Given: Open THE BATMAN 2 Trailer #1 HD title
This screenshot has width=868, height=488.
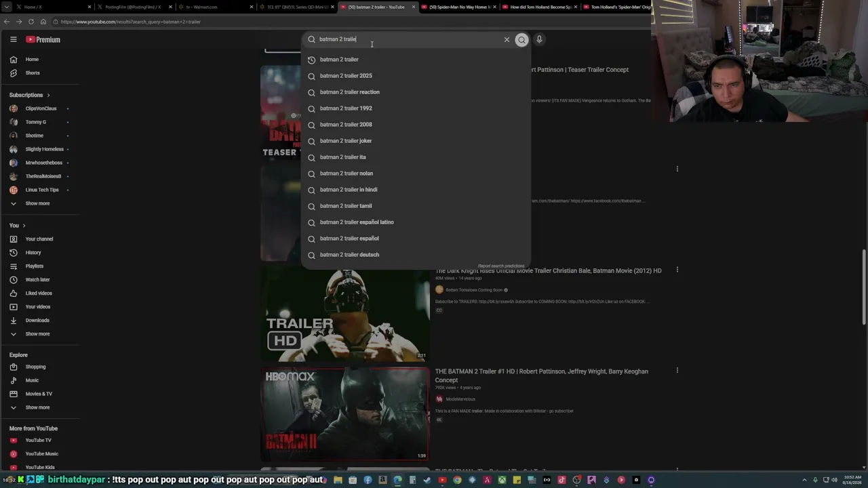Looking at the screenshot, I should (x=541, y=375).
